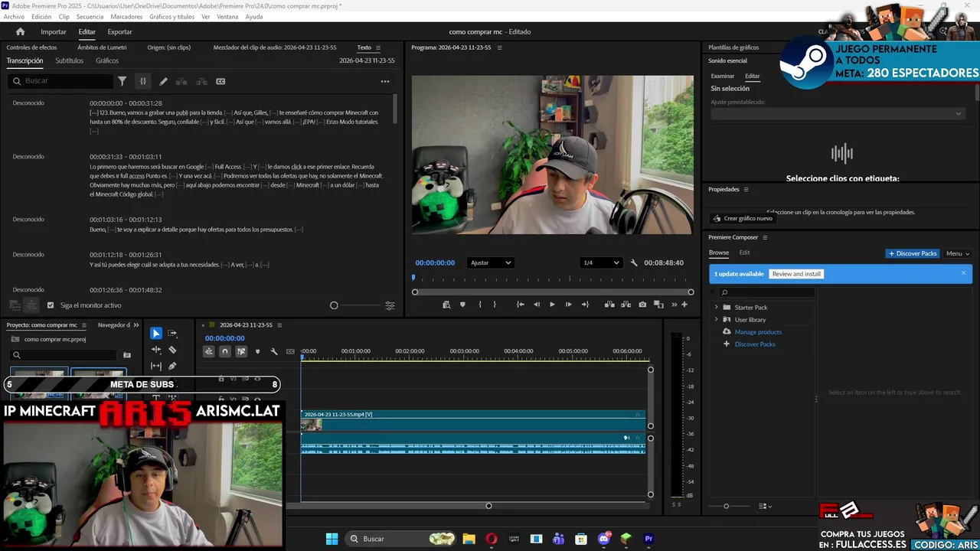Mark In point in Program monitor

click(480, 305)
